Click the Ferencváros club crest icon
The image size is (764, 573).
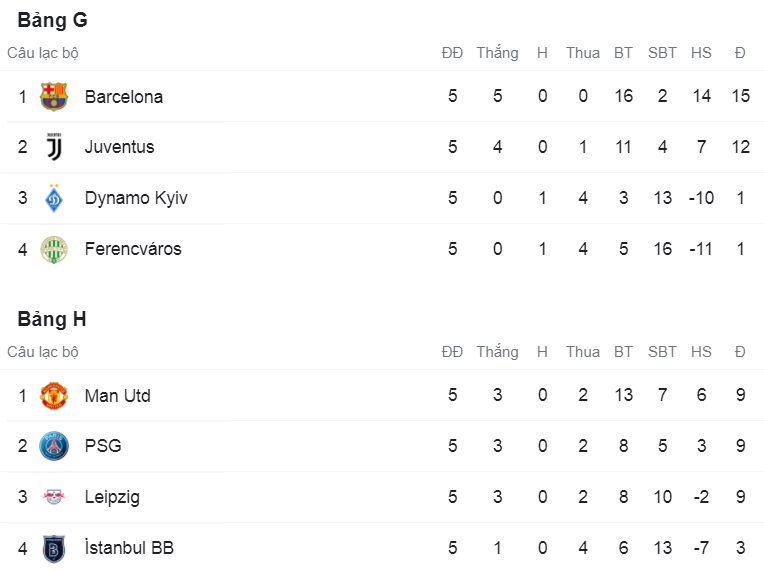pyautogui.click(x=53, y=249)
